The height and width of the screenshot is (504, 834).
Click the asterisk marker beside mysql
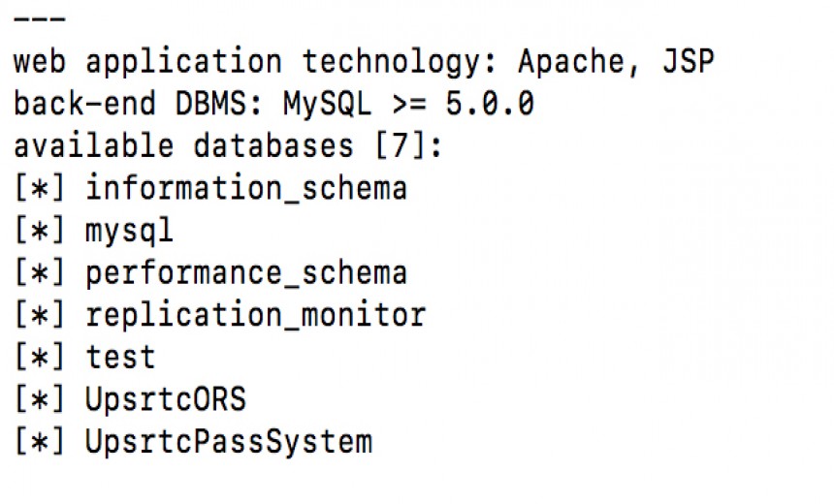pos(40,230)
